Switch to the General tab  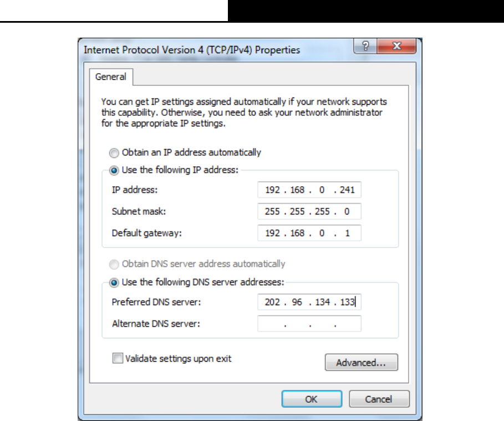point(111,77)
